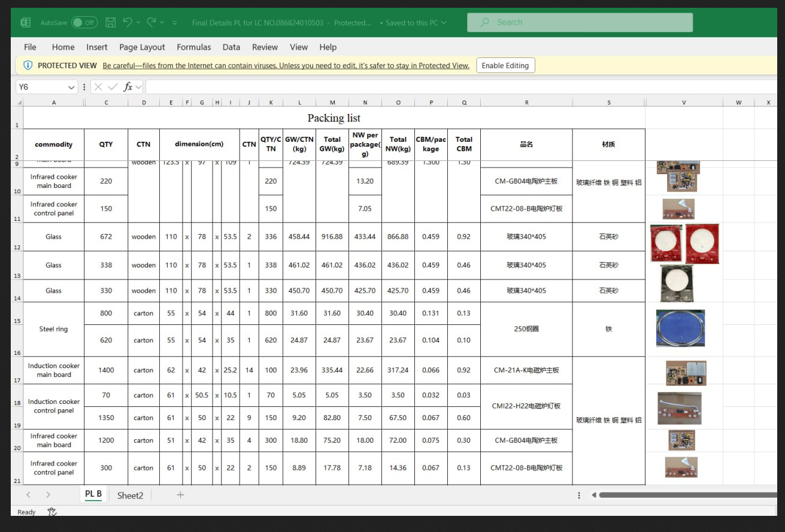Open the Insert ribbon tab
This screenshot has width=785, height=532.
tap(96, 47)
